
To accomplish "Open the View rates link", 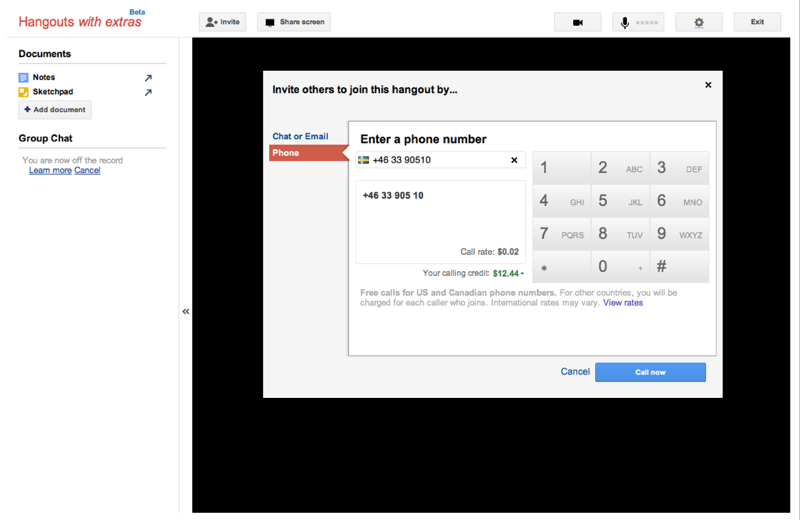I will [622, 303].
